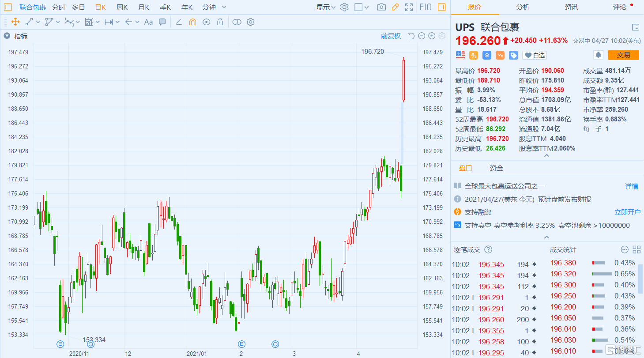This screenshot has height=358, width=644.
Task: Zoom out chart with minus icon
Action: click(x=422, y=36)
